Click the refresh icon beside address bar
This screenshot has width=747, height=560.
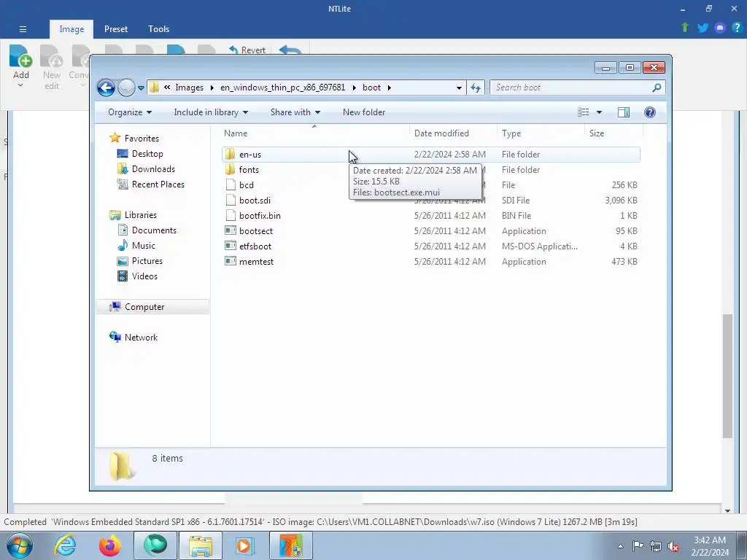pos(476,87)
